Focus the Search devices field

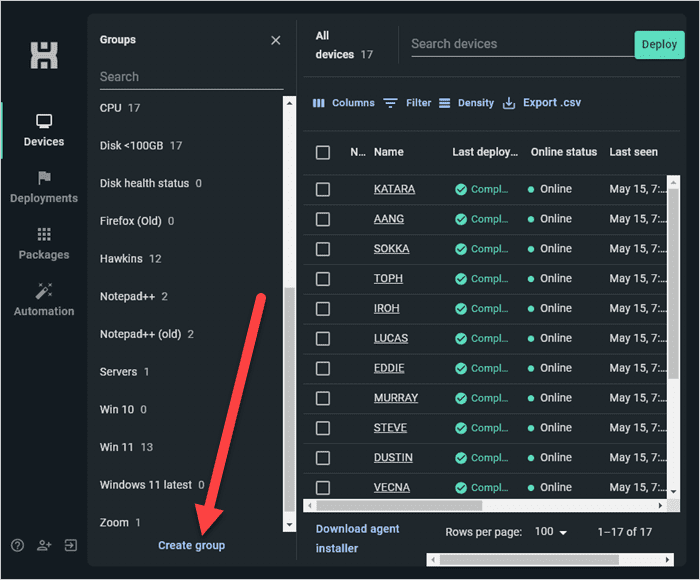pos(522,44)
